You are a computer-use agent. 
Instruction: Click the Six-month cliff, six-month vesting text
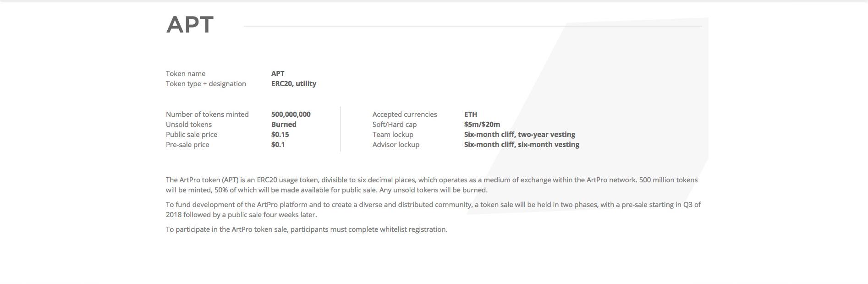[x=522, y=145]
